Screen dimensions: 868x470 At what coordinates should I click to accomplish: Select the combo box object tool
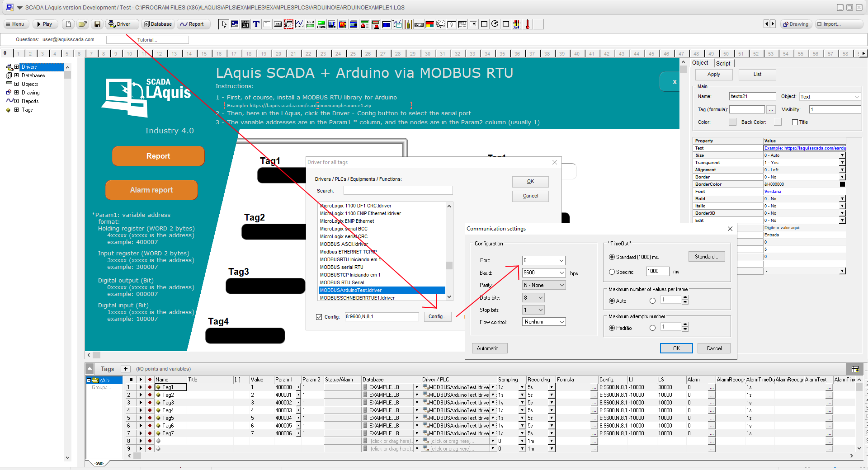pyautogui.click(x=473, y=24)
